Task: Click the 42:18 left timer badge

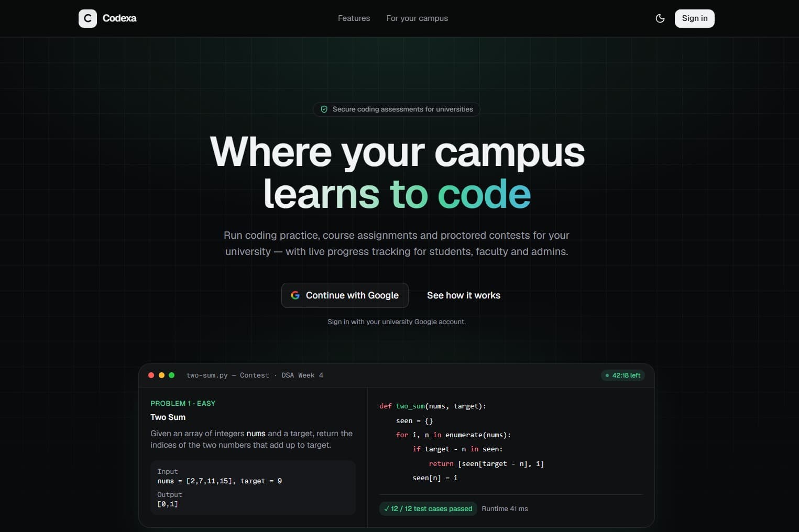Action: tap(623, 375)
